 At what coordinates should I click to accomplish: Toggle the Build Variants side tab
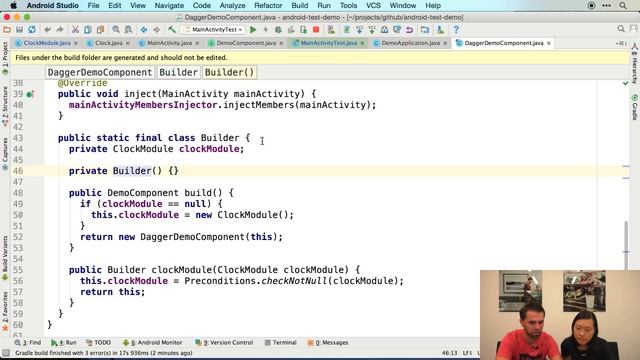click(5, 258)
